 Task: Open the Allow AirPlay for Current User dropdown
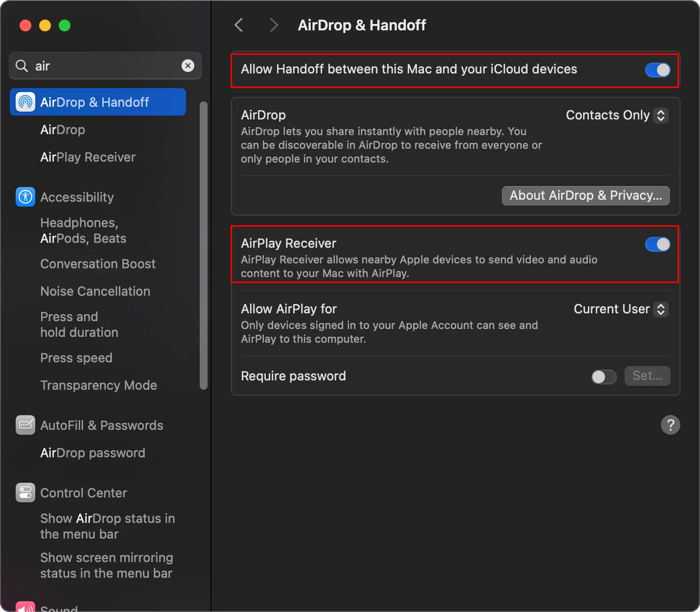pyautogui.click(x=621, y=309)
